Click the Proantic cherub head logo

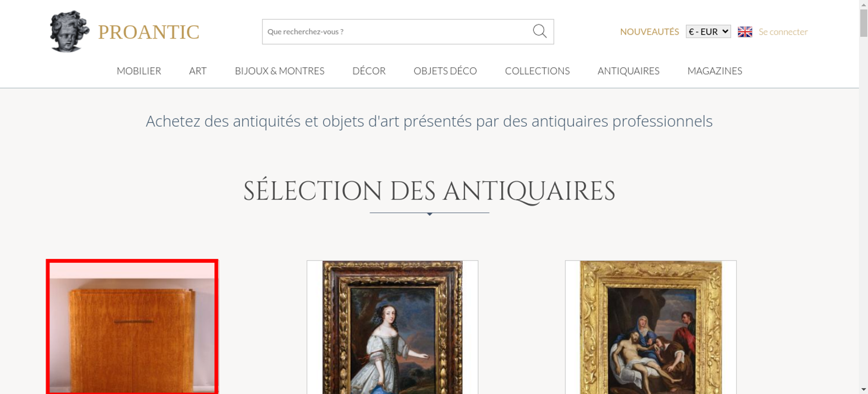coord(69,31)
